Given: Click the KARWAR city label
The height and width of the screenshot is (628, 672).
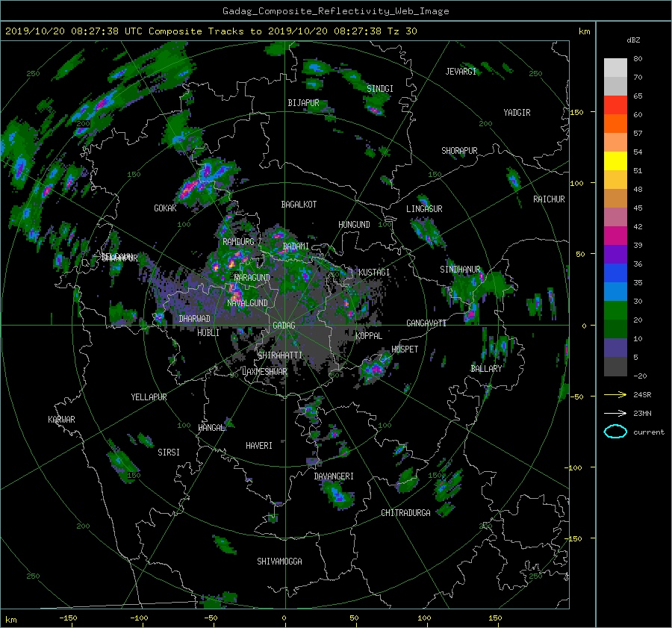Looking at the screenshot, I should pyautogui.click(x=61, y=419).
